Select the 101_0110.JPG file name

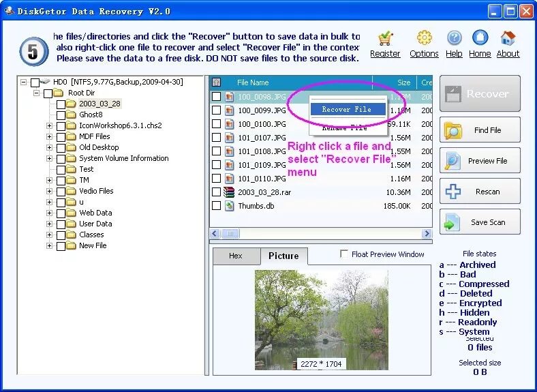(262, 179)
